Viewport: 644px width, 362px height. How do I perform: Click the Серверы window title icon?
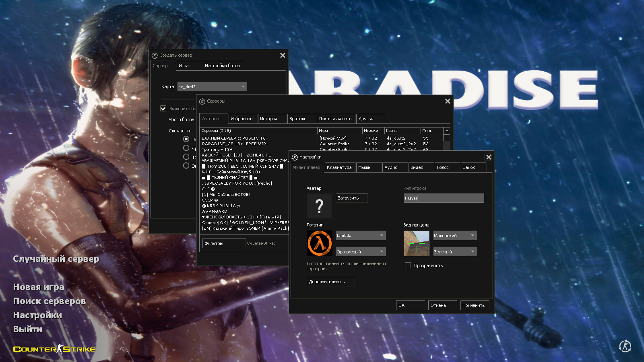(202, 101)
